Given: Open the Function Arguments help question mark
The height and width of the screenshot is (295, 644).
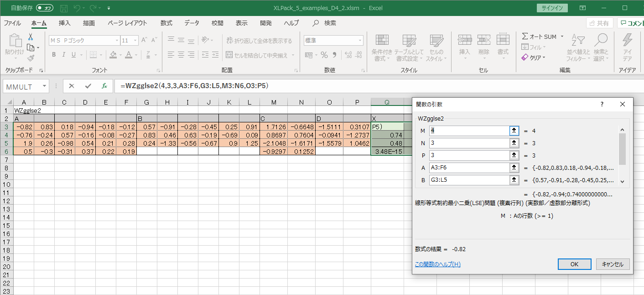Looking at the screenshot, I should 602,104.
